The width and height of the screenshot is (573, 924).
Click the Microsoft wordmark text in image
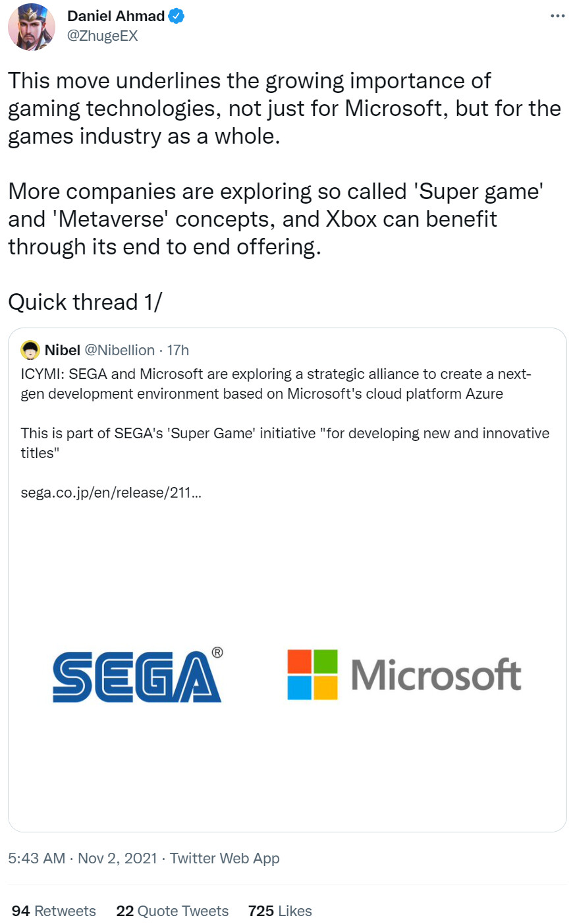coord(436,675)
